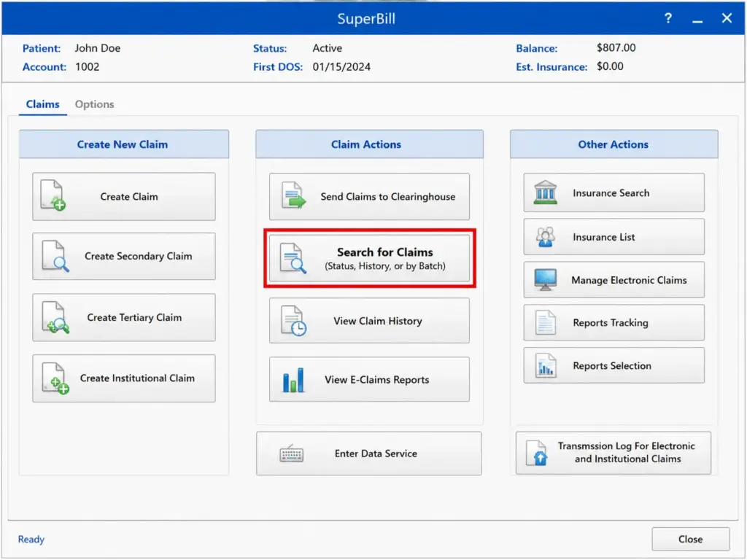Screen dimensions: 747x560
Task: Click Reports Tracking text
Action: [611, 323]
